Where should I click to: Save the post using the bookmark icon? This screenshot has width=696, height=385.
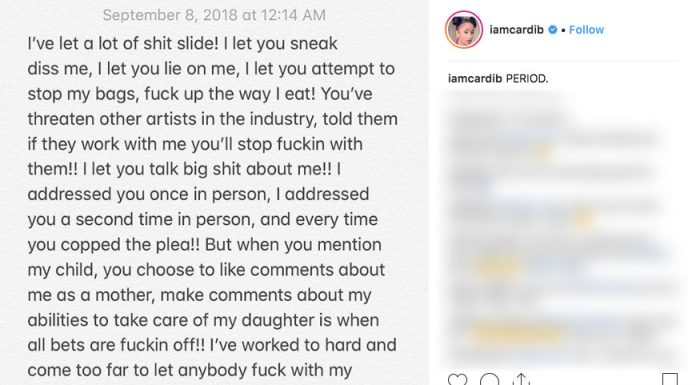click(670, 380)
